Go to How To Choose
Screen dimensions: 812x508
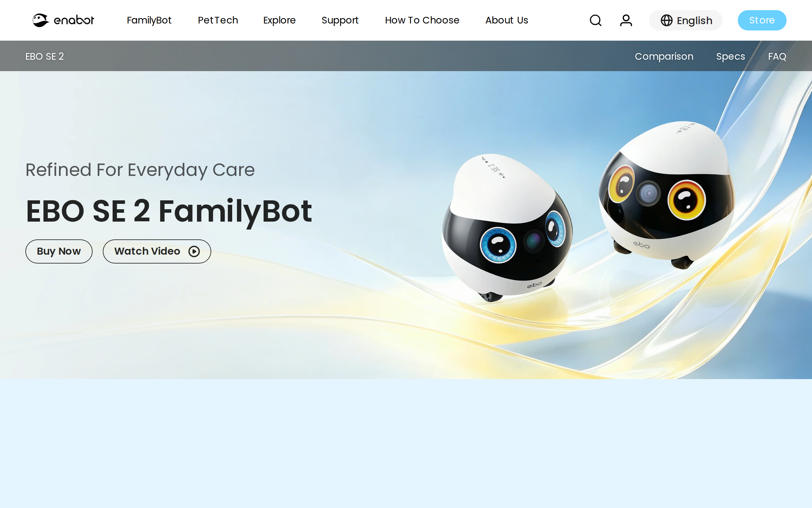422,20
